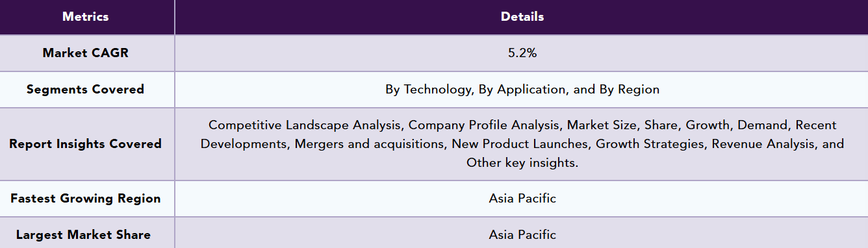
Task: Click the By Region segment text
Action: click(x=628, y=90)
